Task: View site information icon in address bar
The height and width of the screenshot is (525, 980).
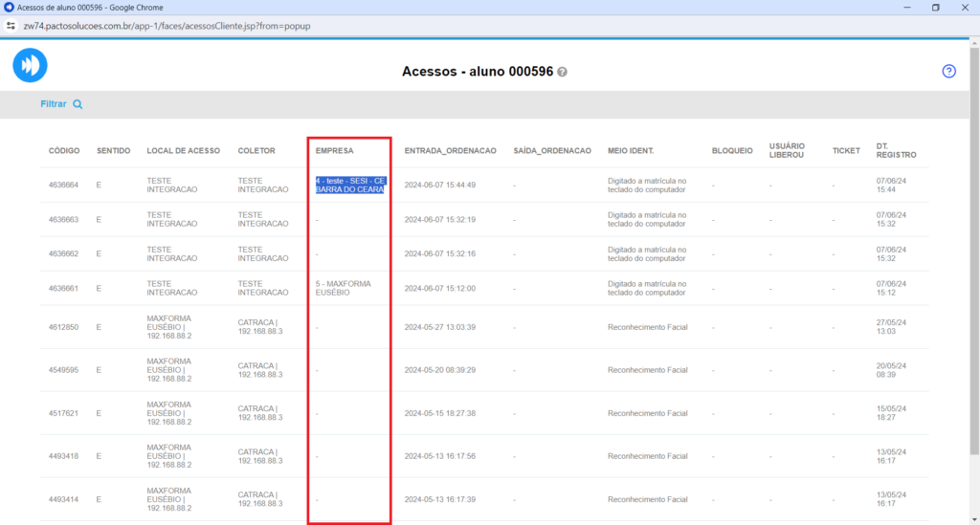Action: pos(11,26)
